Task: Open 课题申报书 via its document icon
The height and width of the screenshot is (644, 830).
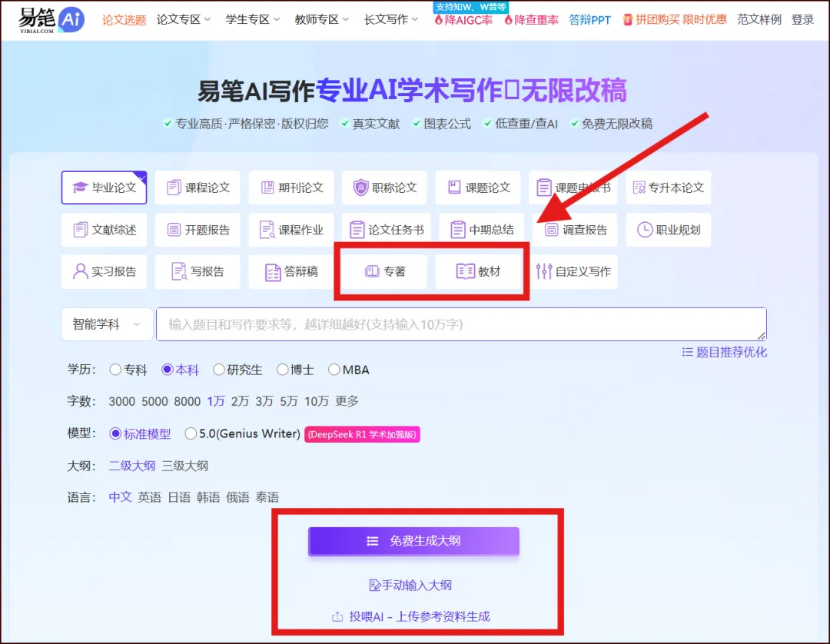Action: pyautogui.click(x=543, y=188)
